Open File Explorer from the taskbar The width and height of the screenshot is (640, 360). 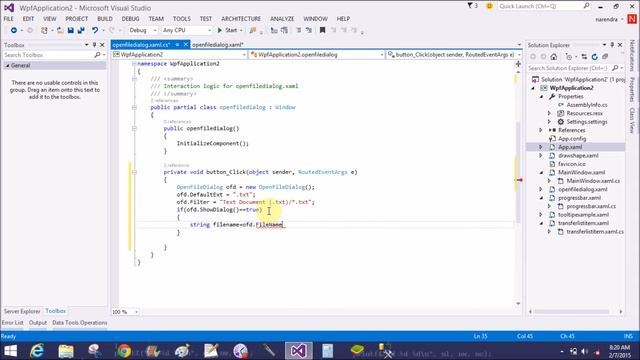[66, 351]
